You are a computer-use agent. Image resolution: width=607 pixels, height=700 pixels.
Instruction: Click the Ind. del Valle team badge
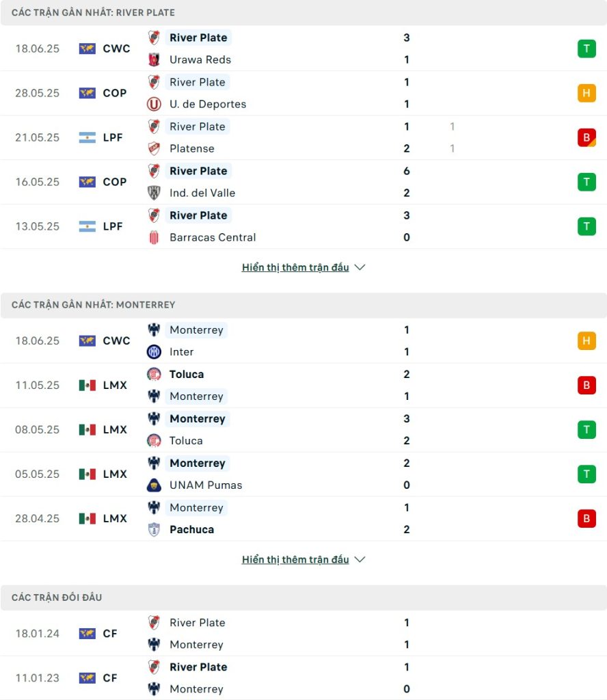[154, 193]
